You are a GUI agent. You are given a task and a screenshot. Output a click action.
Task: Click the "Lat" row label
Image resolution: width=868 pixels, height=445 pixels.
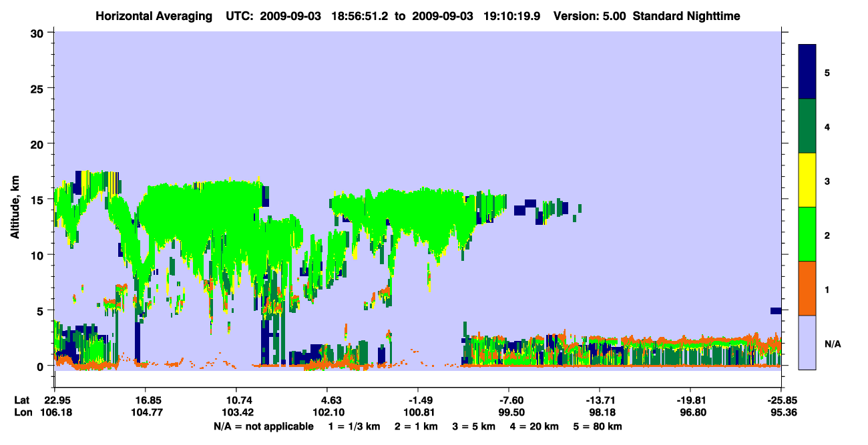click(22, 400)
